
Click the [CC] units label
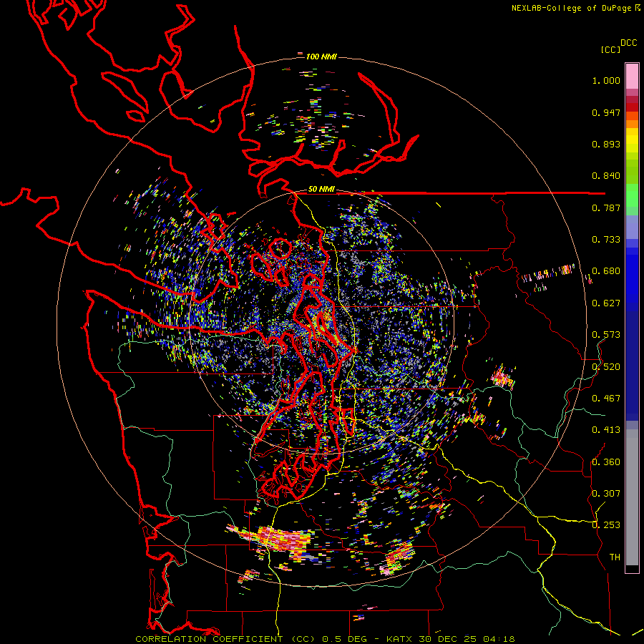[x=610, y=49]
